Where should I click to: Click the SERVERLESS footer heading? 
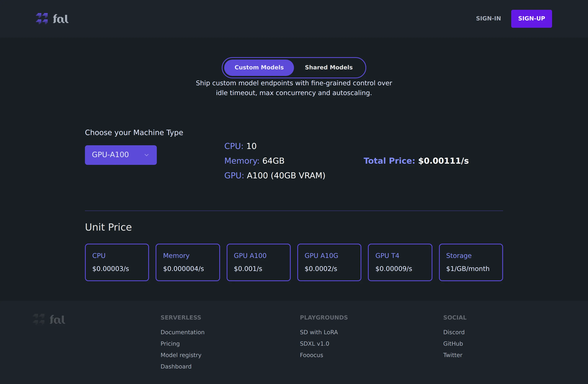point(181,317)
